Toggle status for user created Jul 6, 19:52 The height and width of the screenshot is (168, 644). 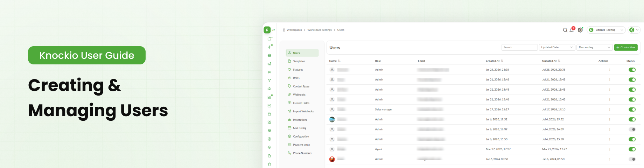pyautogui.click(x=632, y=120)
